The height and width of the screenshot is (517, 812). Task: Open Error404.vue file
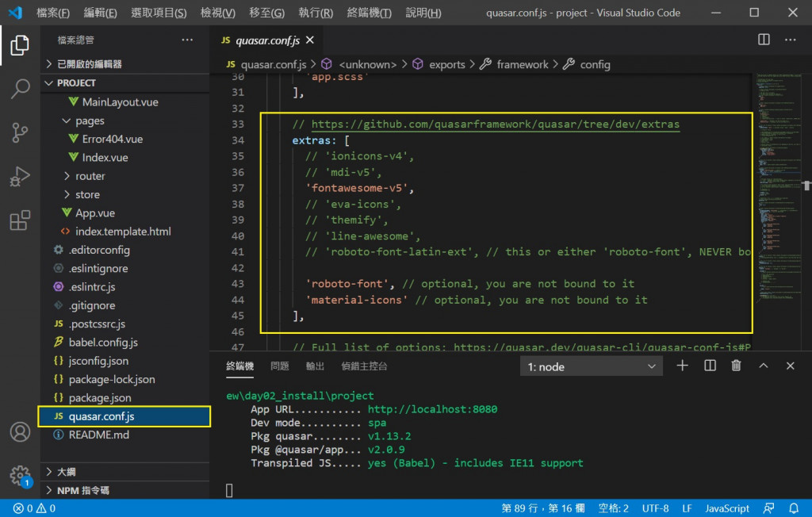113,139
